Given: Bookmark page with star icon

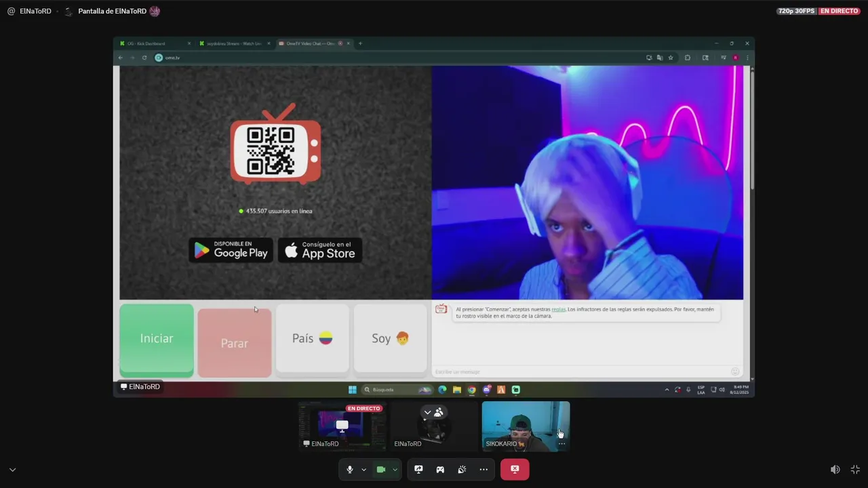Looking at the screenshot, I should tap(671, 58).
